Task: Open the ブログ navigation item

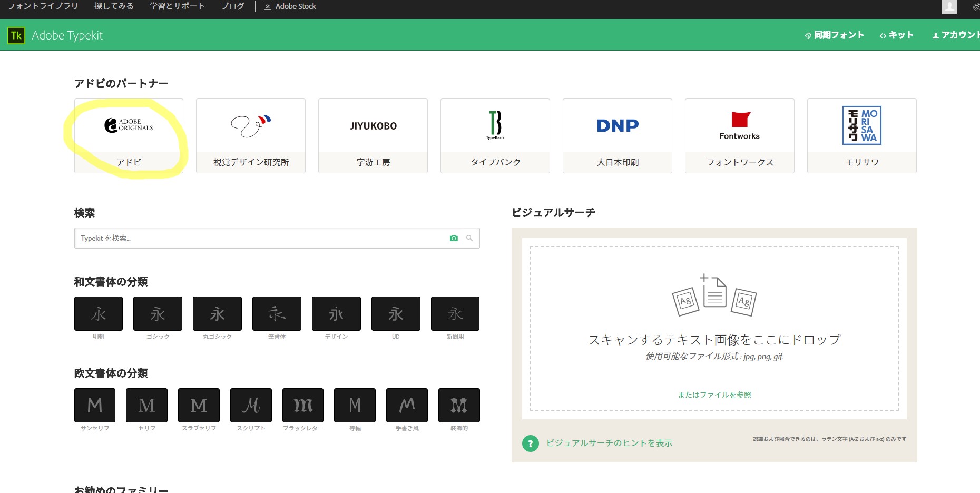Action: click(x=233, y=6)
